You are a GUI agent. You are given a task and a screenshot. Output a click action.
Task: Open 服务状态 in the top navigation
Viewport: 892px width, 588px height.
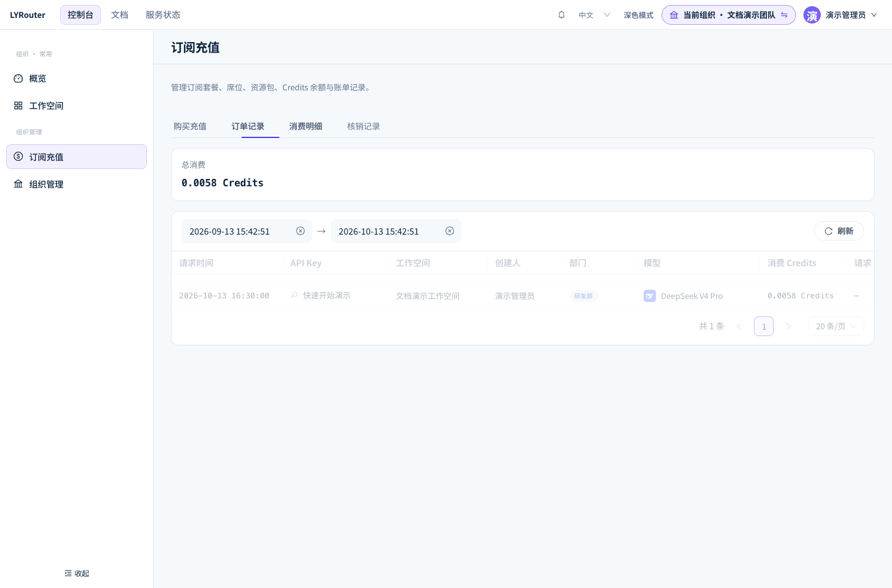(163, 15)
